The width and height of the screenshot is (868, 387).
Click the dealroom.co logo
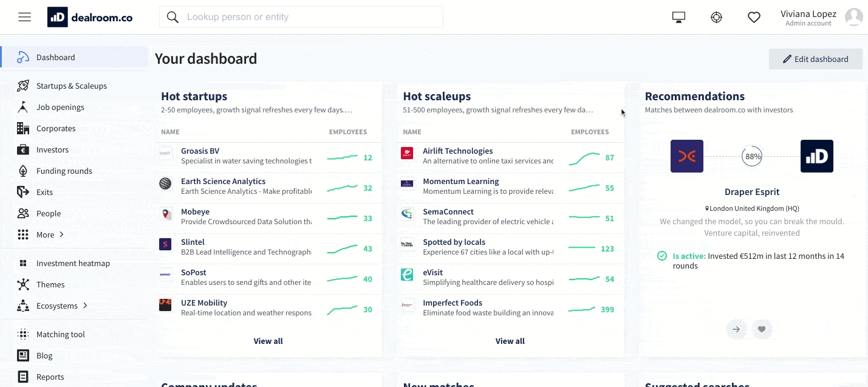click(90, 18)
